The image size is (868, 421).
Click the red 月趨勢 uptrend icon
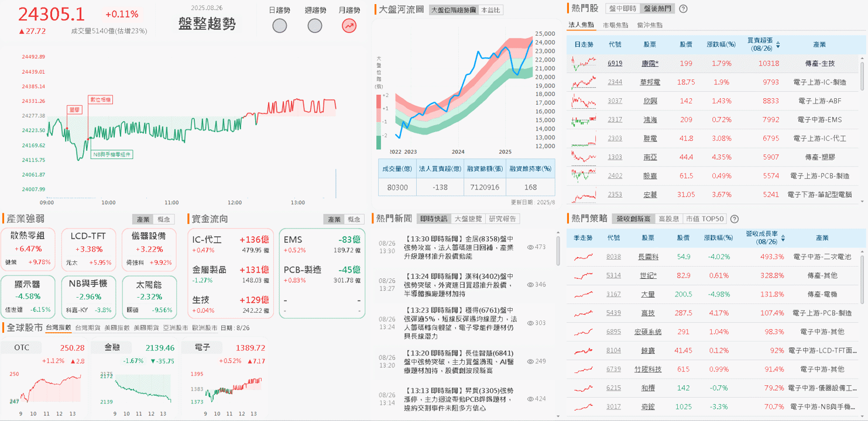click(349, 25)
